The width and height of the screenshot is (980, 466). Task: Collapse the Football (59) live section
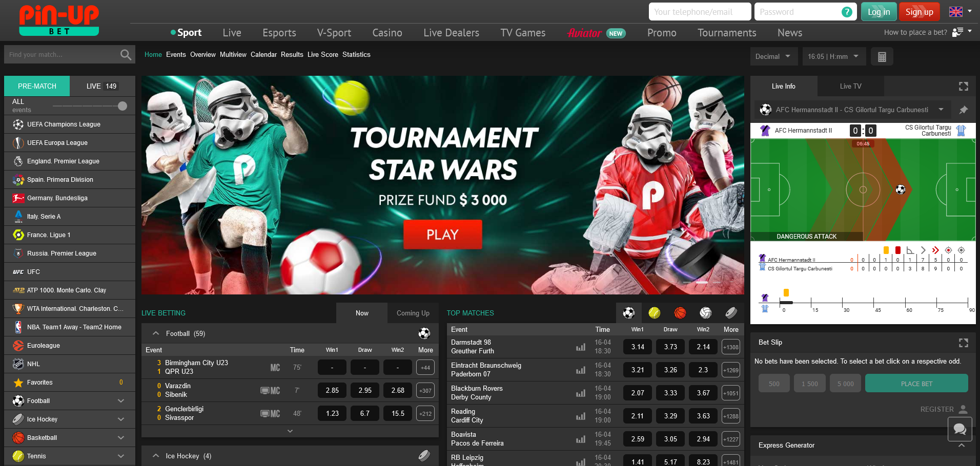[x=156, y=333]
